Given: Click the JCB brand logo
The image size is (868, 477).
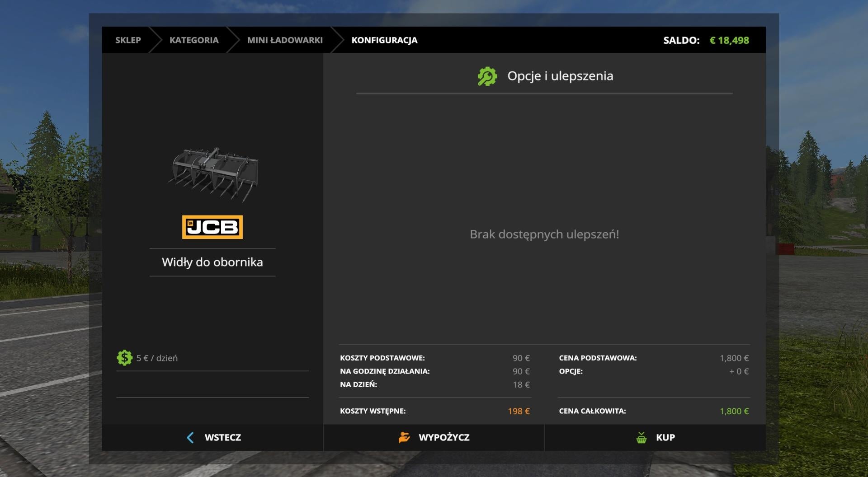Looking at the screenshot, I should 212,227.
